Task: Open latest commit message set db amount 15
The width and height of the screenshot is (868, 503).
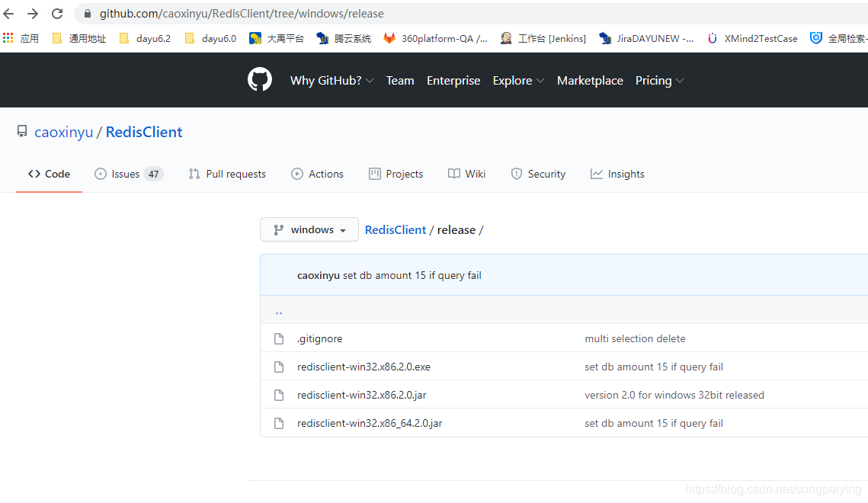Action: 412,276
